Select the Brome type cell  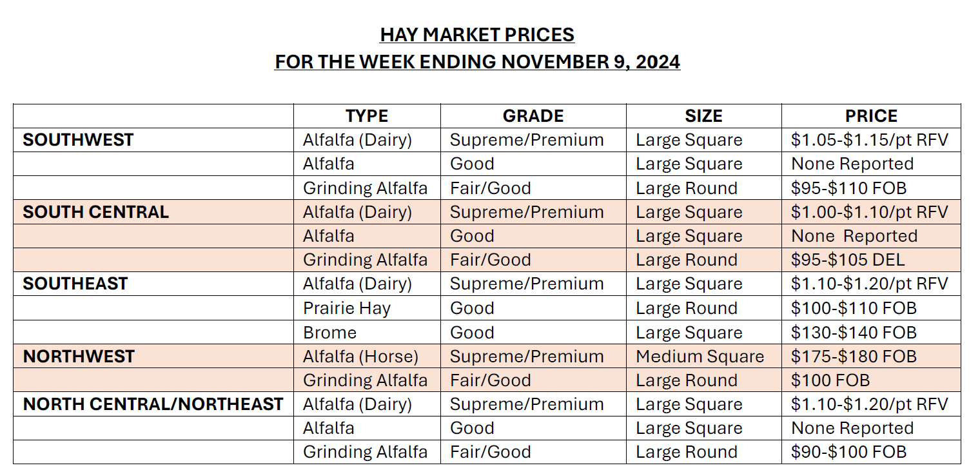click(329, 333)
